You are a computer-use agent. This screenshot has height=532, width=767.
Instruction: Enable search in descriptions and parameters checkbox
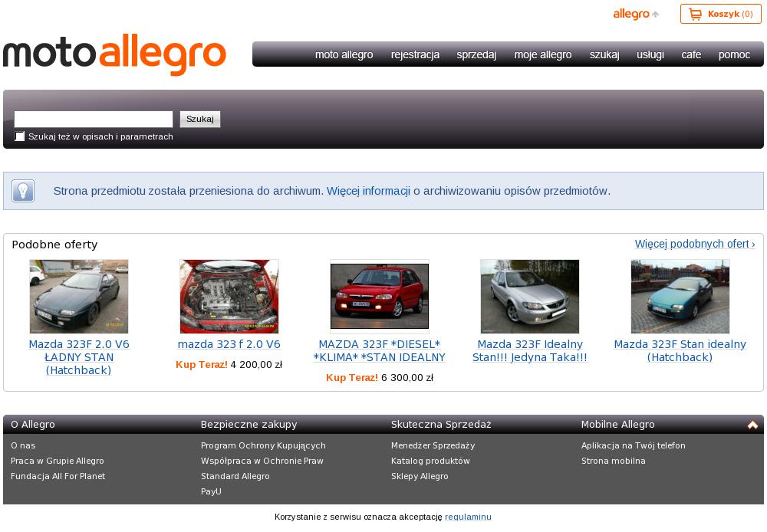coord(20,136)
